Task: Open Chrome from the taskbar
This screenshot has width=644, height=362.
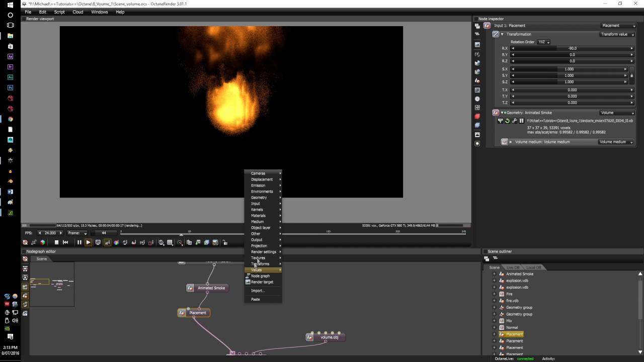Action: coord(10,119)
